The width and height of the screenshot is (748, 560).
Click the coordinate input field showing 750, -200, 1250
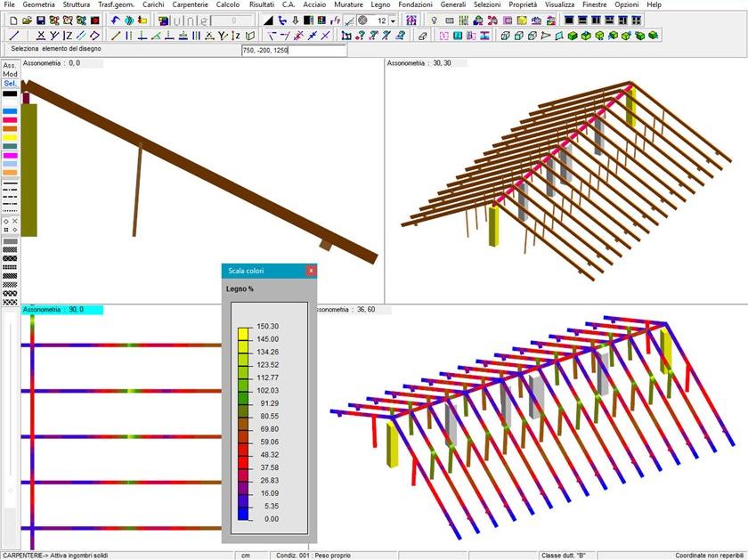293,51
